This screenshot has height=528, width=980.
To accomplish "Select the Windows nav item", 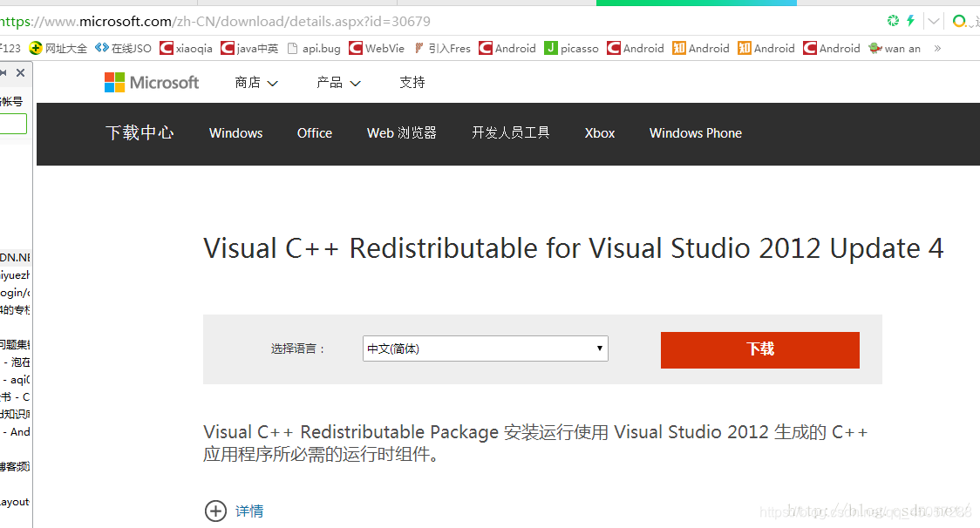I will [x=235, y=133].
